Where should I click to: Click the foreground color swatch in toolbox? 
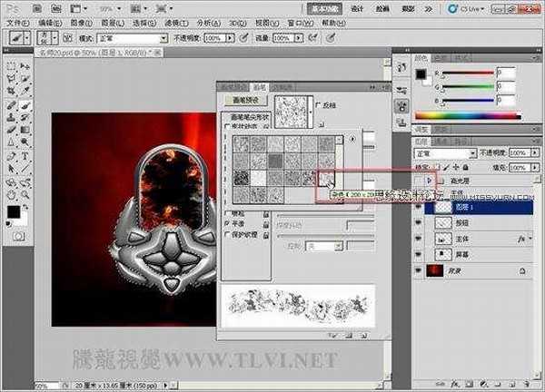point(14,211)
